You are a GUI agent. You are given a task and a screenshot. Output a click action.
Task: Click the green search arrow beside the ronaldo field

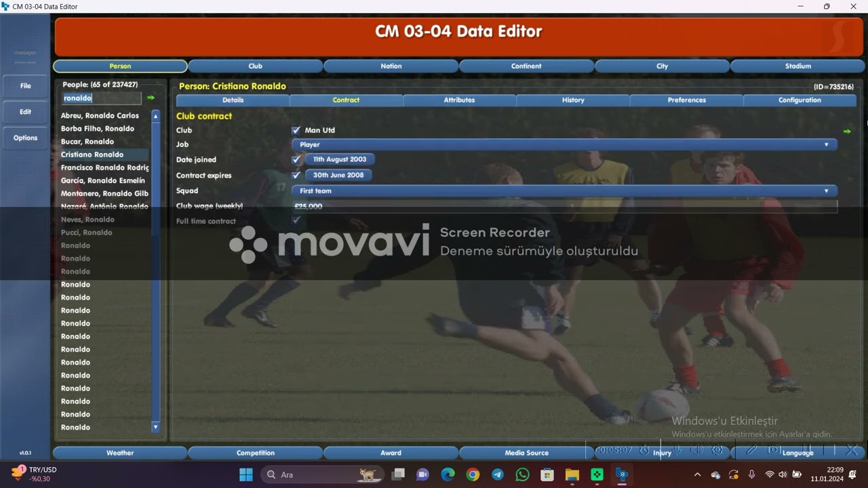pos(151,98)
